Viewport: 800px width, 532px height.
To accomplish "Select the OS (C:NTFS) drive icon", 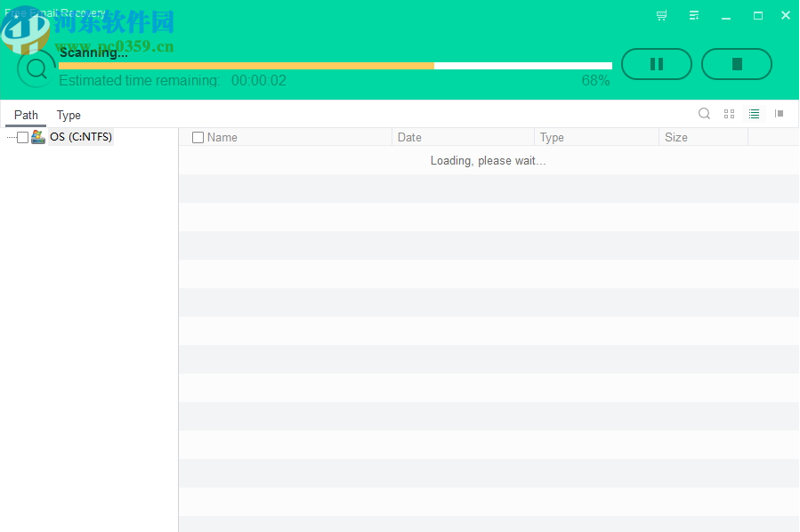I will pos(37,136).
